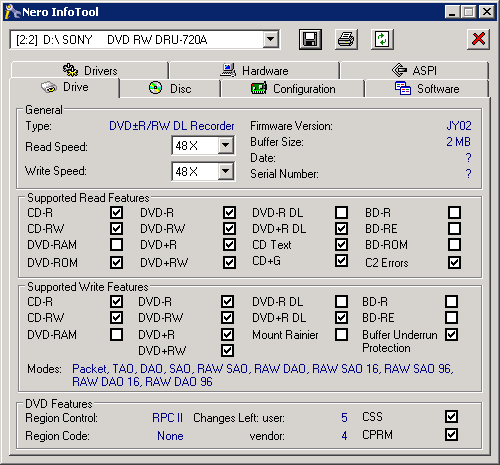Viewport: 500px width, 465px height.
Task: Click the Region Code None value
Action: pos(170,436)
